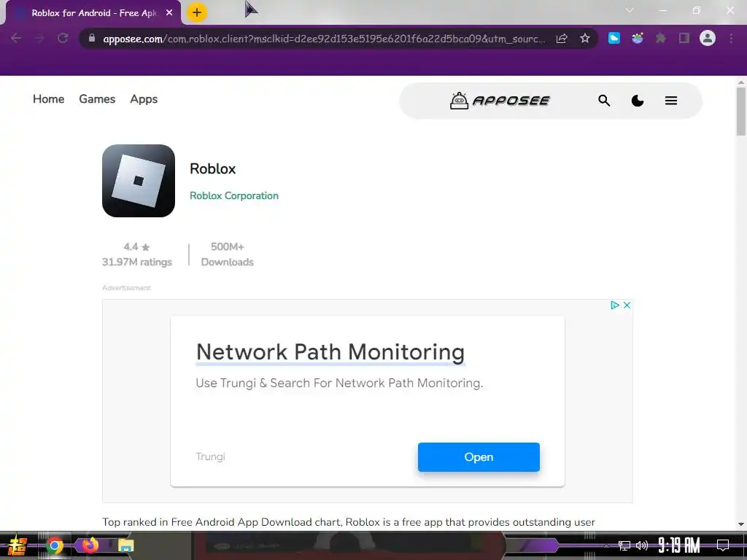Go to Home in site navigation

pyautogui.click(x=49, y=99)
